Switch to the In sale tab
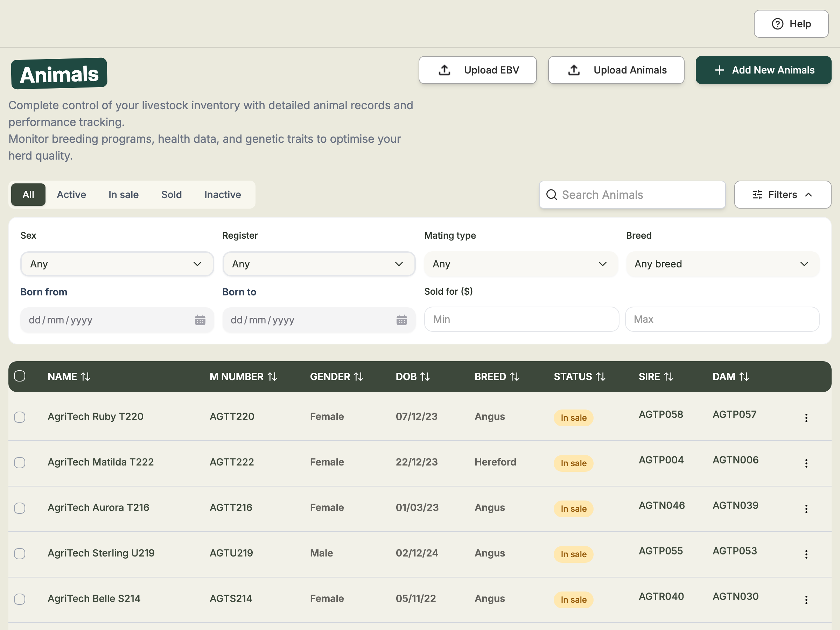The height and width of the screenshot is (630, 840). [124, 195]
